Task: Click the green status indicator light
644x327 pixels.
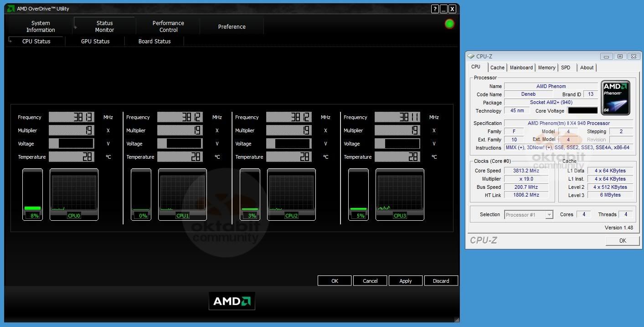Action: click(449, 23)
